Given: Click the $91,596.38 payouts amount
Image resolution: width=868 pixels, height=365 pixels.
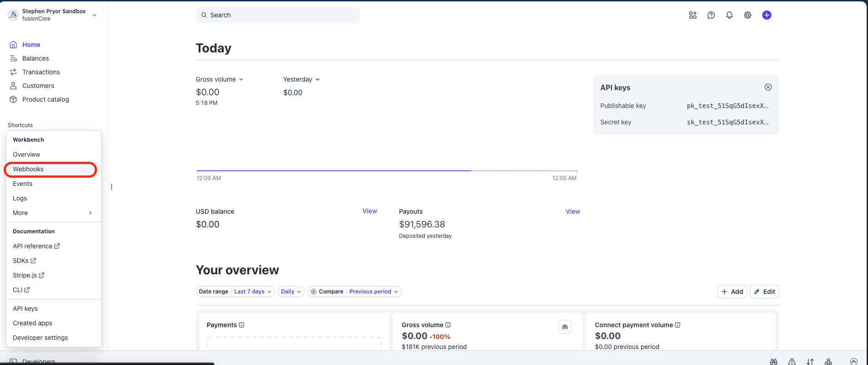Looking at the screenshot, I should point(422,224).
